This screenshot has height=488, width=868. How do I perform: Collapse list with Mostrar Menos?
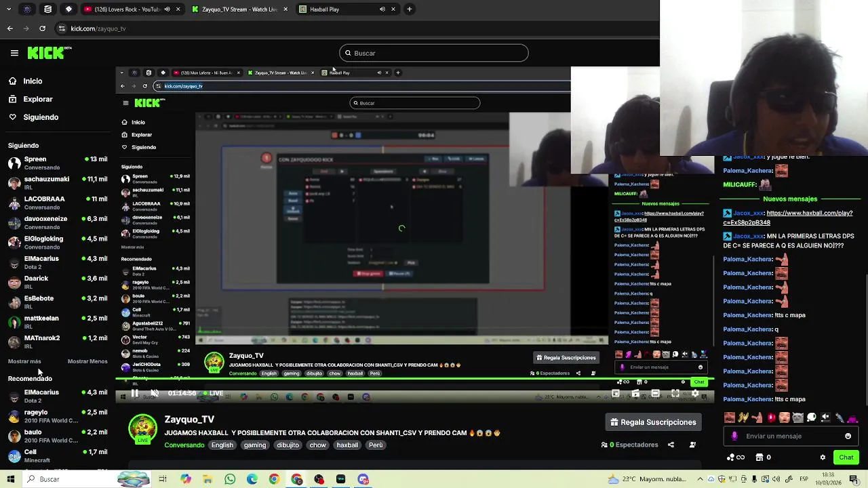point(87,361)
